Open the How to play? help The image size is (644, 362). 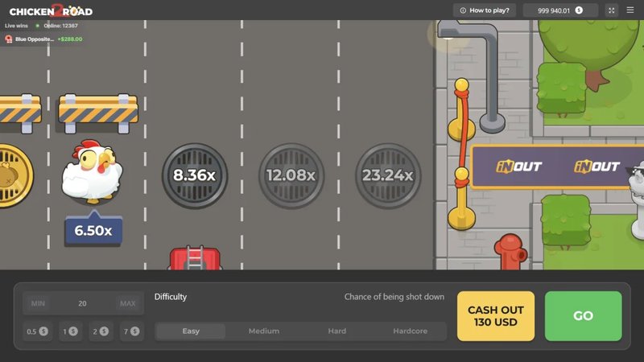(484, 10)
